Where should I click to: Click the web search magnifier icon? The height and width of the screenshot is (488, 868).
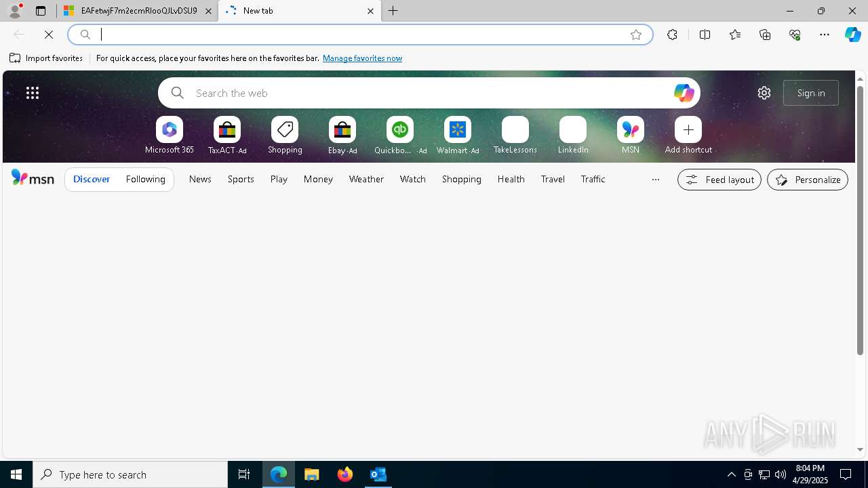tap(178, 93)
